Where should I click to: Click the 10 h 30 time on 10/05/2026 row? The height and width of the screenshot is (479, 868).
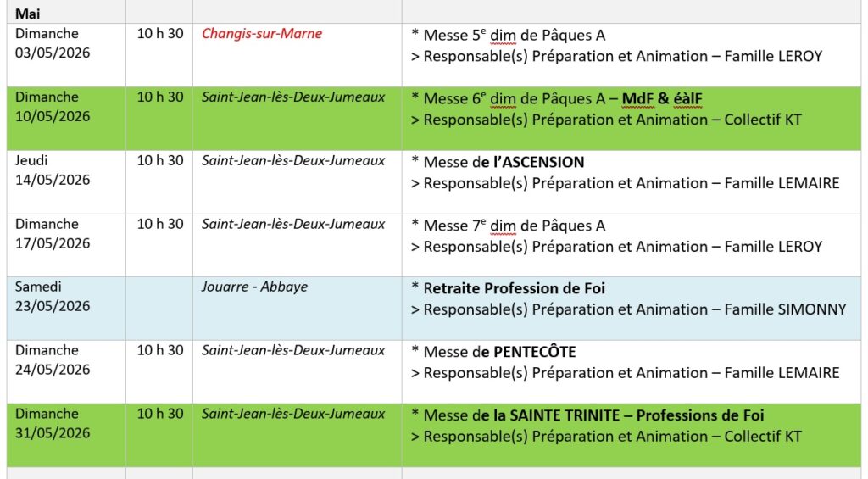(160, 97)
